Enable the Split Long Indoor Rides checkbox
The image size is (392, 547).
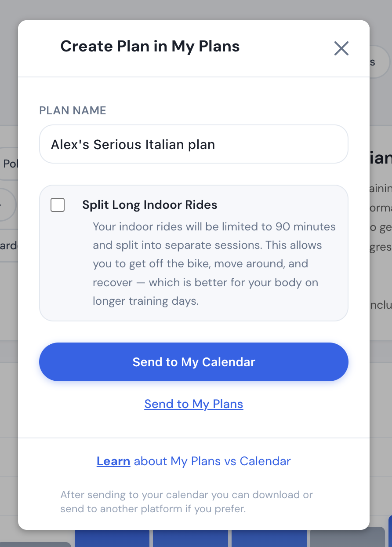pyautogui.click(x=58, y=205)
